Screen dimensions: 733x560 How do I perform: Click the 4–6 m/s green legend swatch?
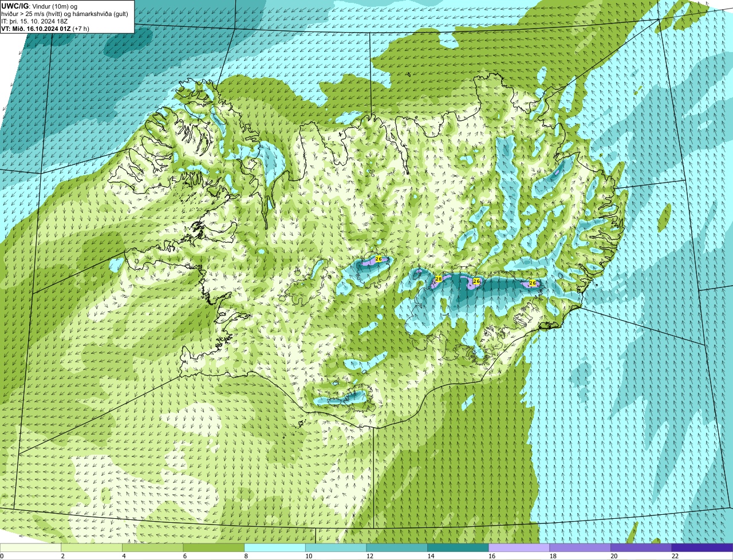pos(152,547)
